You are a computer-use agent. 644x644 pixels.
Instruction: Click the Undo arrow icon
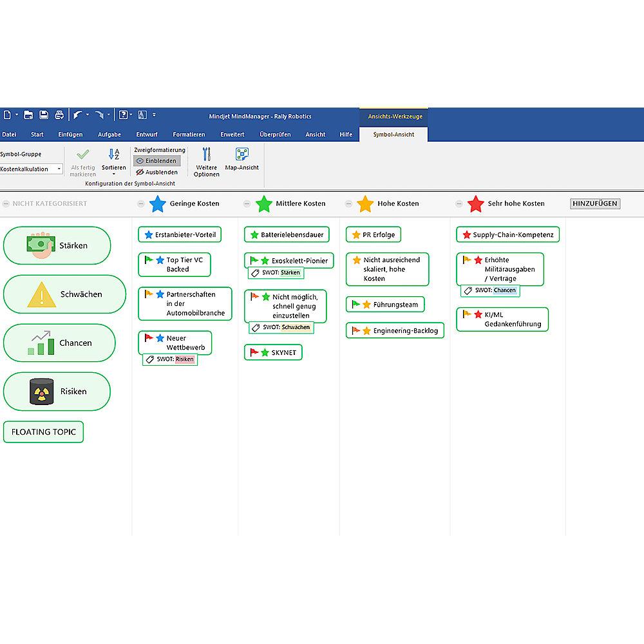click(x=77, y=115)
